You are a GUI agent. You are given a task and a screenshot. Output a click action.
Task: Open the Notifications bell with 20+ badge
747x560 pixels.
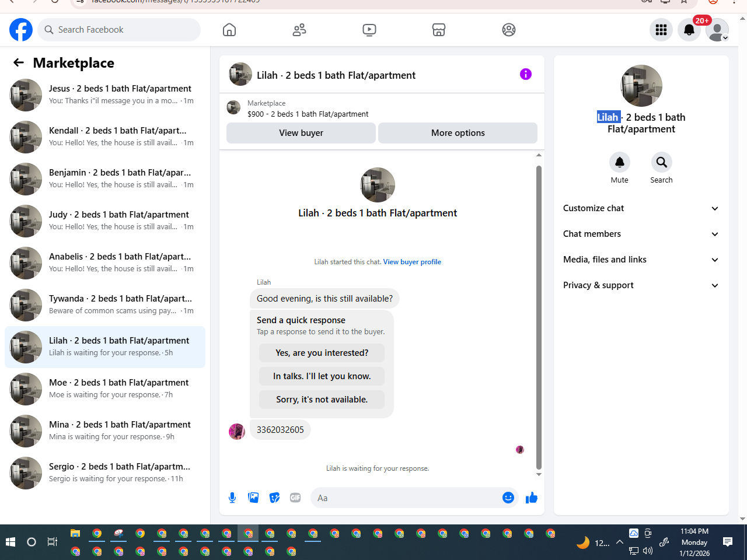point(689,30)
